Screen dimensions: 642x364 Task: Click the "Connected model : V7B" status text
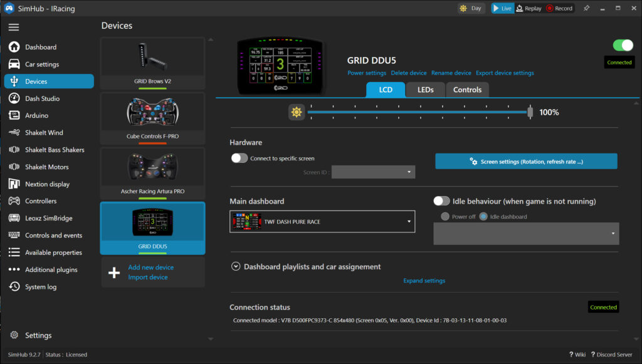pos(370,320)
